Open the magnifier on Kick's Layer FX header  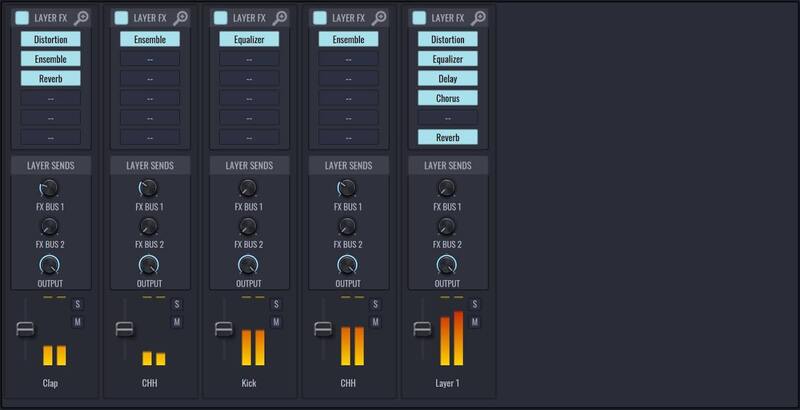tap(280, 17)
